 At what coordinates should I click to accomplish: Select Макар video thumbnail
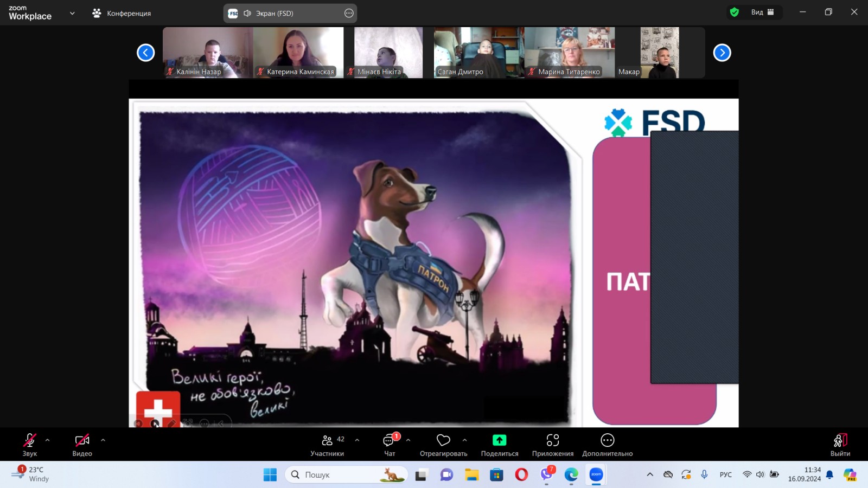point(660,53)
